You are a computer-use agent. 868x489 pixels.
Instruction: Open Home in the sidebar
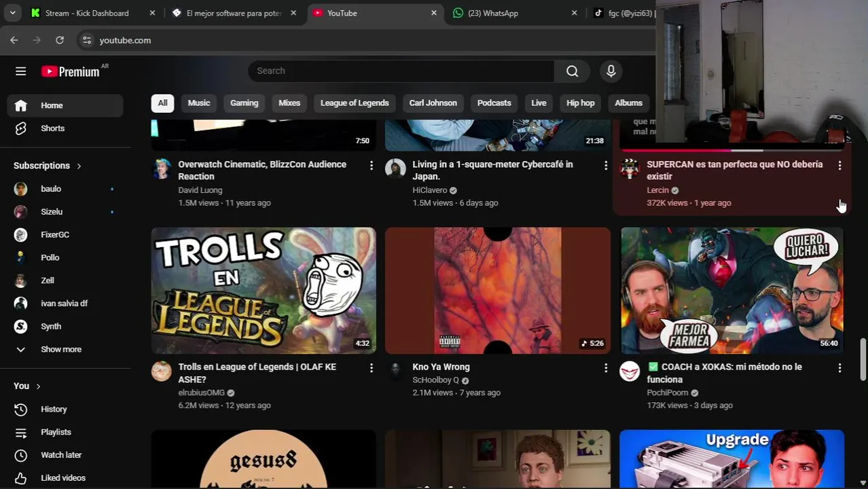click(65, 105)
